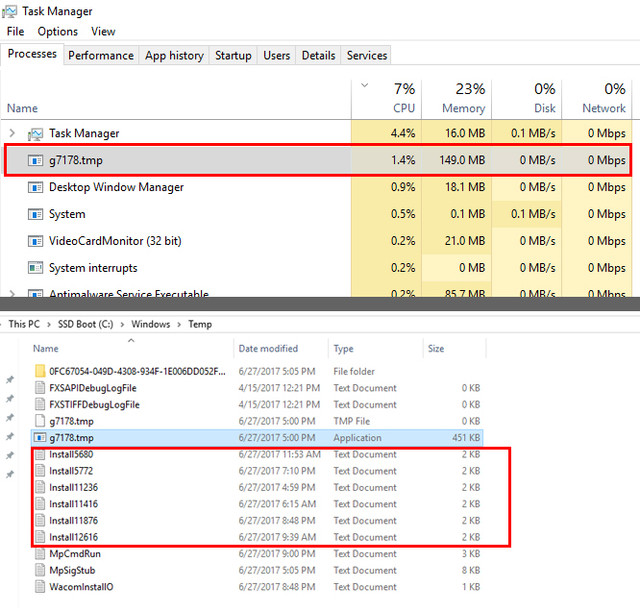
Task: Click the Install11416 document icon
Action: tap(40, 504)
